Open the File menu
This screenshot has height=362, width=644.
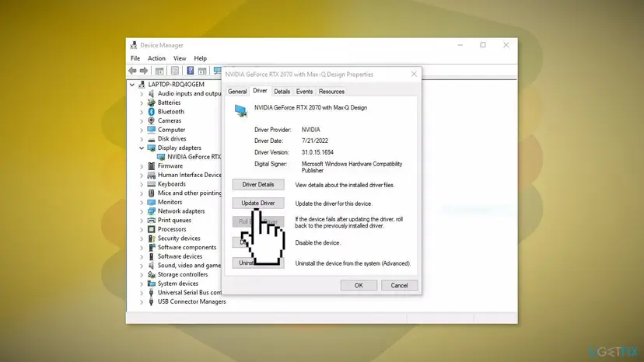(x=135, y=58)
